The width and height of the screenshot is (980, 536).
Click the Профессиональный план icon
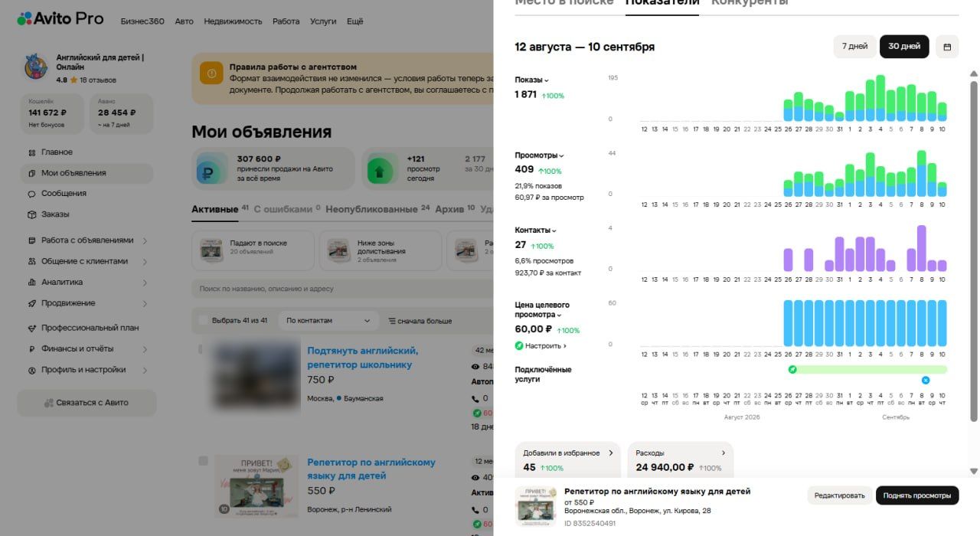[x=31, y=328]
